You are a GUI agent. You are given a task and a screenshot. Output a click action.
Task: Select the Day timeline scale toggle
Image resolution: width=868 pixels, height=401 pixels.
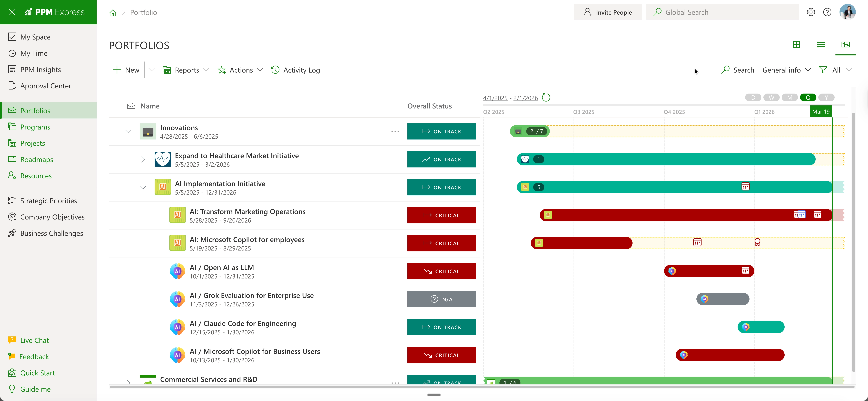(x=753, y=98)
